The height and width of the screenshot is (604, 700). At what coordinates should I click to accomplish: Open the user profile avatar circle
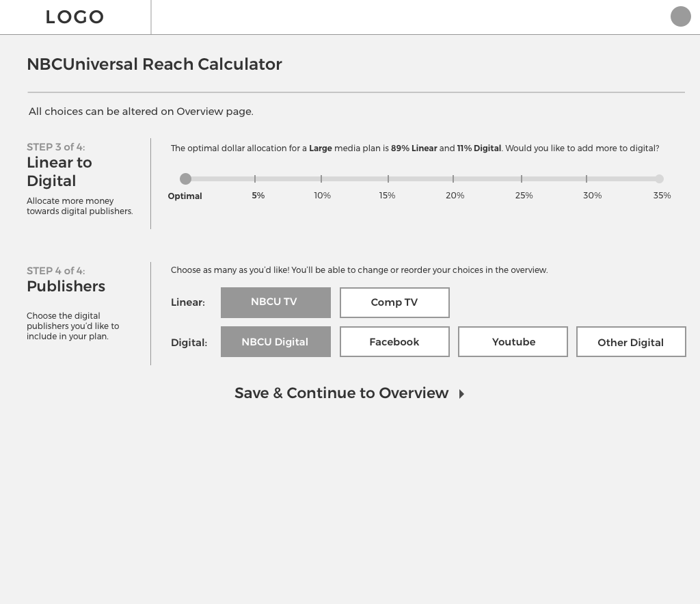(x=680, y=16)
